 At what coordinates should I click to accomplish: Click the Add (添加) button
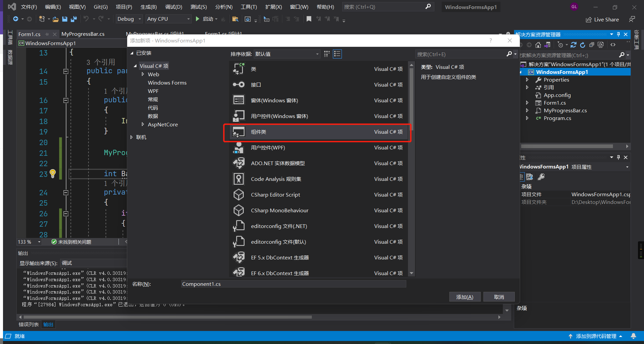pos(465,297)
